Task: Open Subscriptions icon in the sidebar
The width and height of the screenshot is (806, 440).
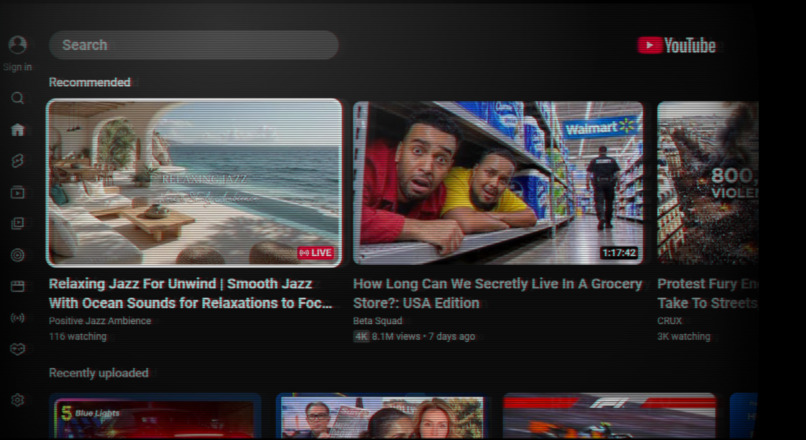Action: tap(17, 193)
